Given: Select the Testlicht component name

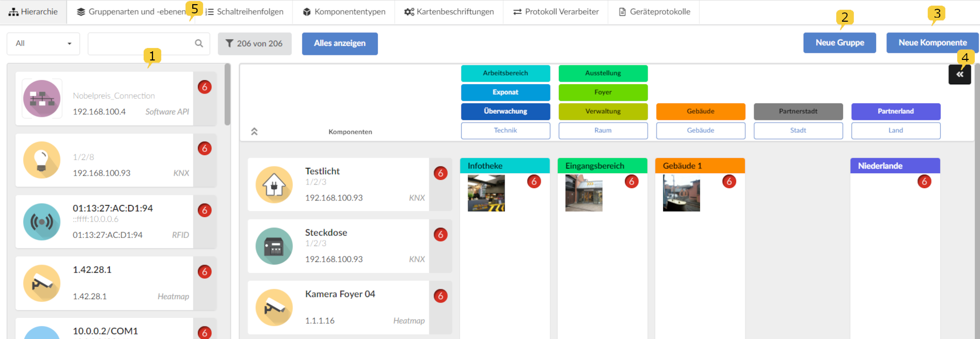Looking at the screenshot, I should [323, 171].
